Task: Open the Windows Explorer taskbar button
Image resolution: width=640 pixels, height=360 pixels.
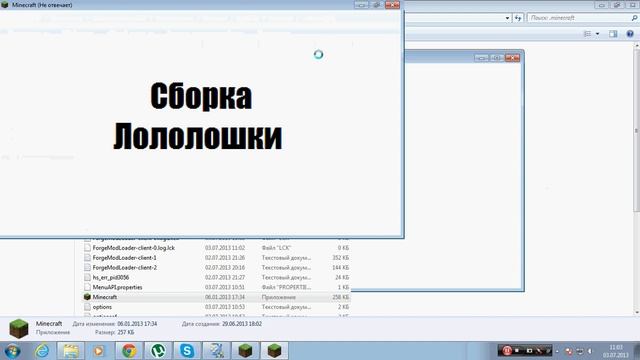Action: [x=71, y=351]
